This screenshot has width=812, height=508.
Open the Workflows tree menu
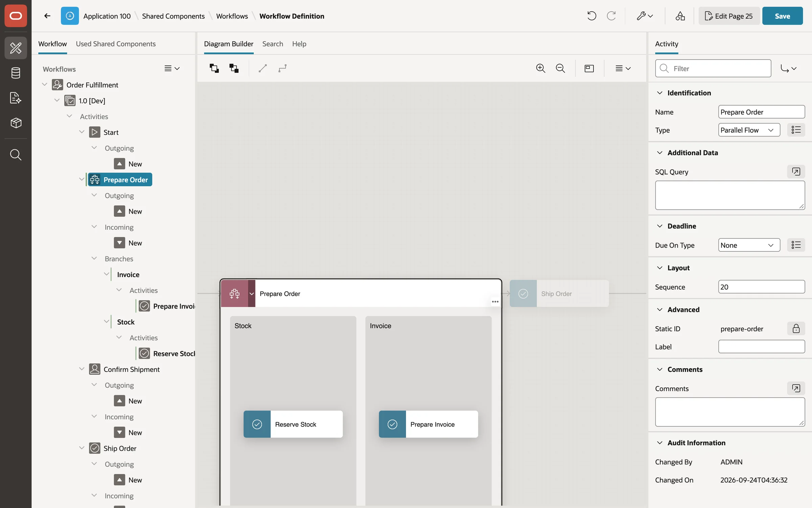click(172, 68)
